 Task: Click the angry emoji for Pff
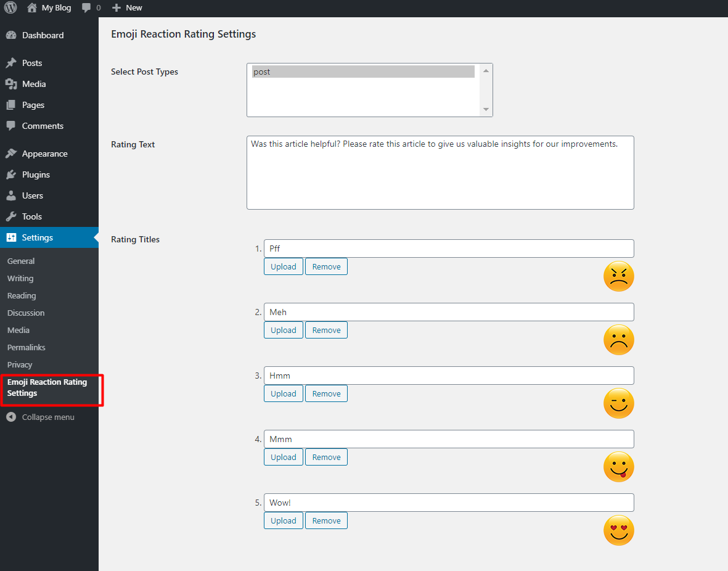pos(618,276)
